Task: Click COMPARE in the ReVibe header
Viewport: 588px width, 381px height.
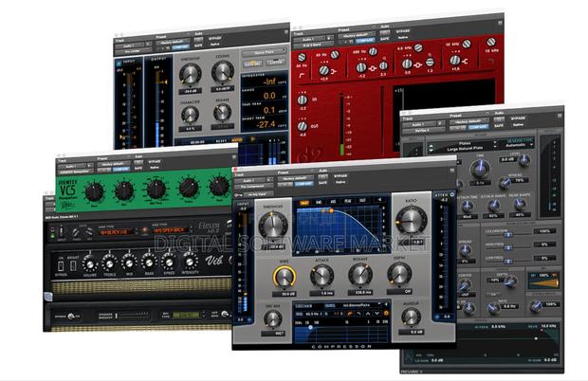Action: (x=478, y=127)
